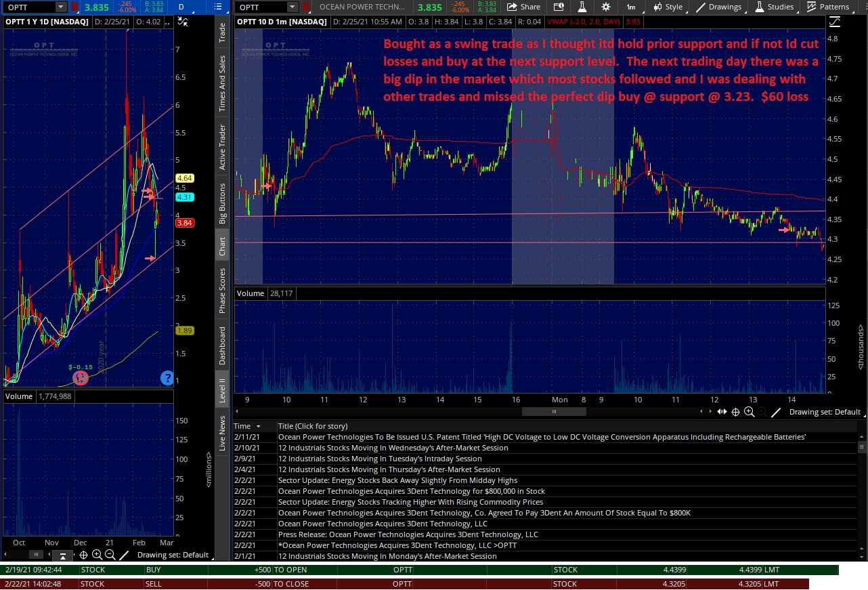Open the Times And Sales side tab

click(x=222, y=84)
